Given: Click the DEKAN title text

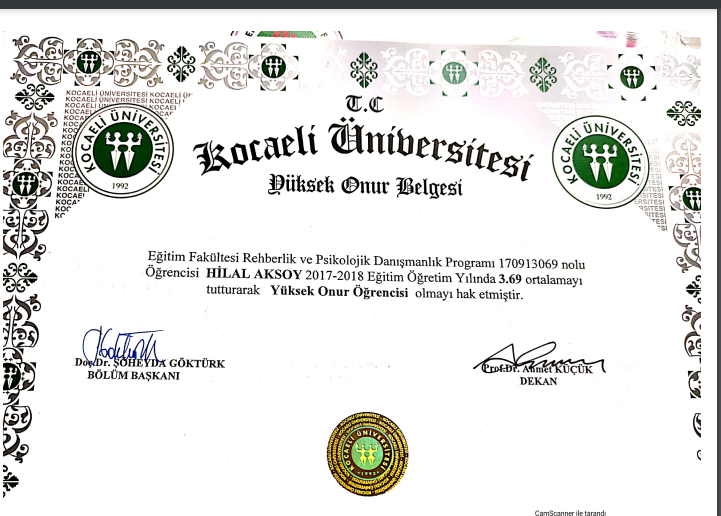Looking at the screenshot, I should [538, 381].
